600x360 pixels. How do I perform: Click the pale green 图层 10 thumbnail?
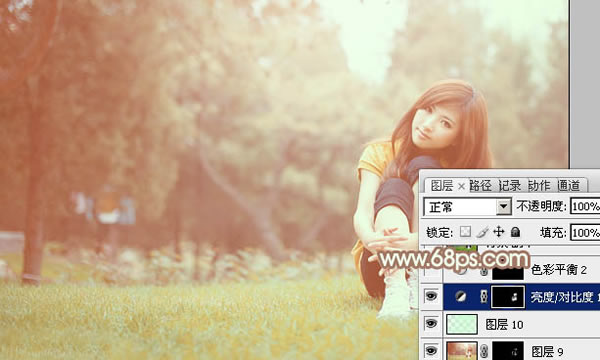pos(462,324)
